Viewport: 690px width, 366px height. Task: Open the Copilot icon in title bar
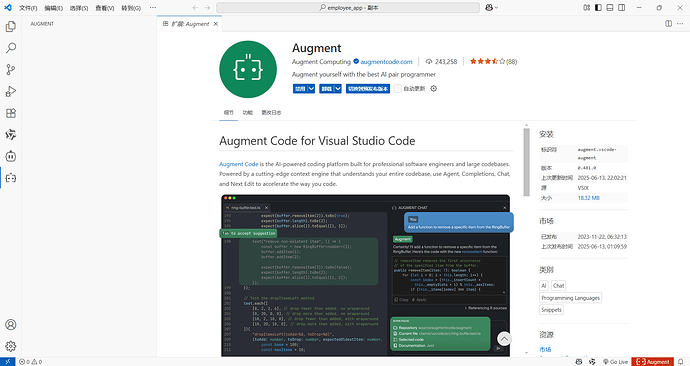point(488,7)
